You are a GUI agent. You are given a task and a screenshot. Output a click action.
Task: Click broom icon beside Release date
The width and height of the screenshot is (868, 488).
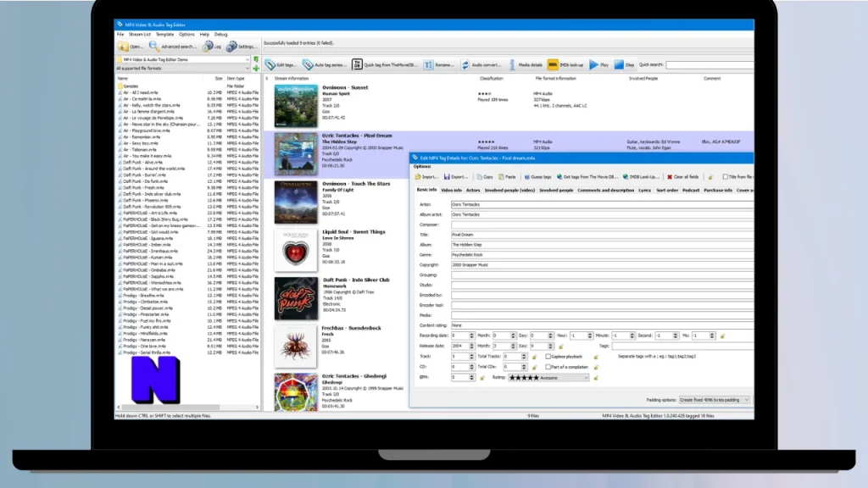561,347
